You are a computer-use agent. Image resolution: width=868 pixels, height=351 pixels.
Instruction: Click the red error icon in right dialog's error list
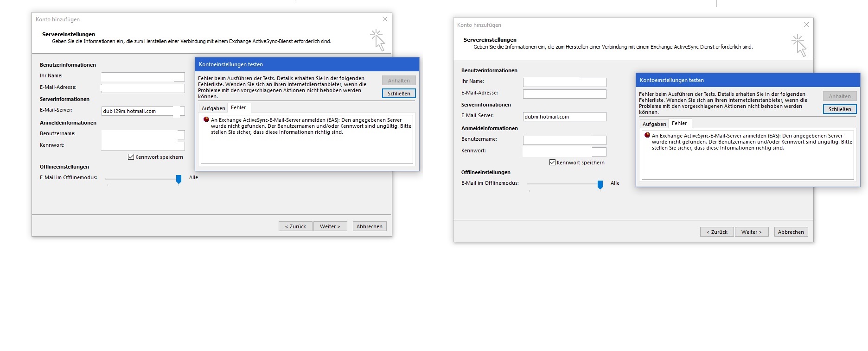[647, 135]
